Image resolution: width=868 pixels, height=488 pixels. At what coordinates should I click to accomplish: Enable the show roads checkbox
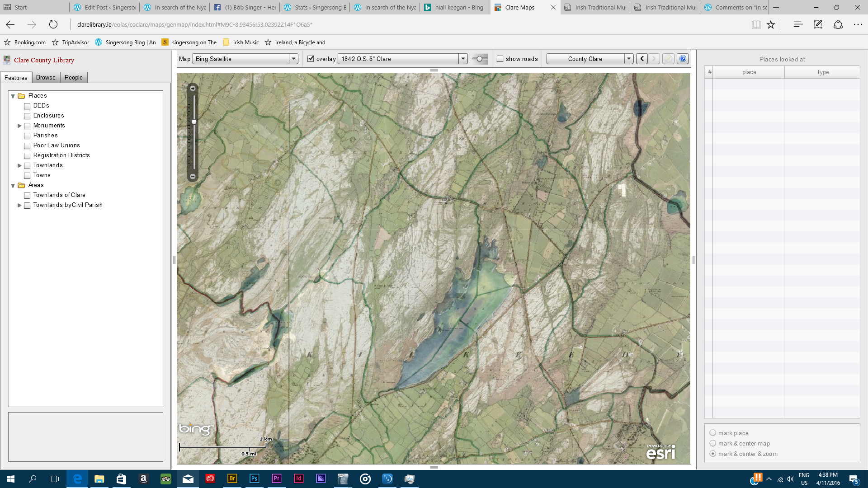point(500,59)
